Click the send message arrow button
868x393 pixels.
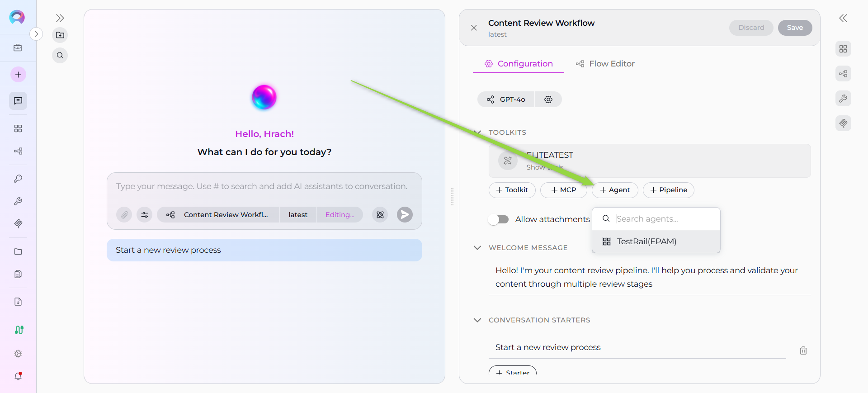tap(405, 215)
